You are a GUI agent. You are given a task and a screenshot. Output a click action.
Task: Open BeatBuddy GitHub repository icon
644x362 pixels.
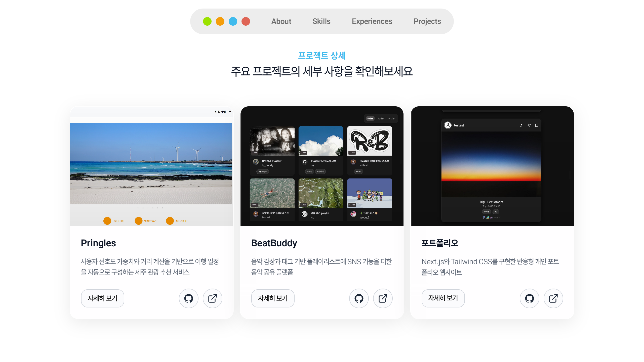[x=359, y=298]
